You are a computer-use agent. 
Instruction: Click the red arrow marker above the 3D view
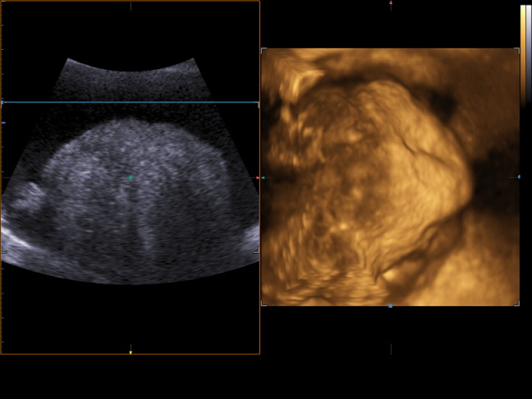(391, 3)
